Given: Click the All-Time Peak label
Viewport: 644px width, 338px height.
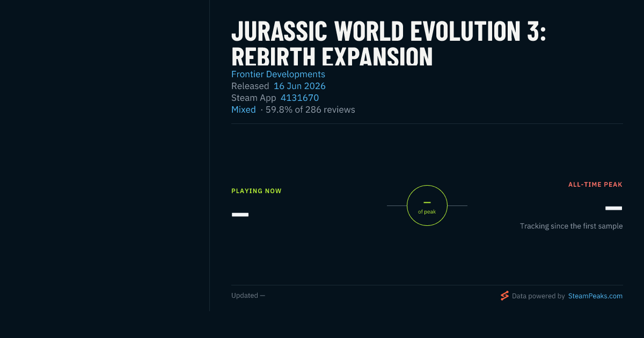Looking at the screenshot, I should click(x=595, y=185).
